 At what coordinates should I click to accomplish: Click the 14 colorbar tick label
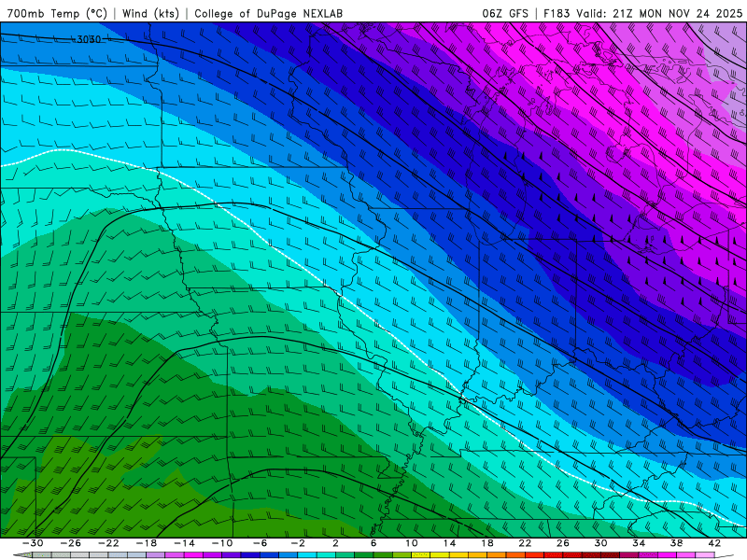click(449, 543)
